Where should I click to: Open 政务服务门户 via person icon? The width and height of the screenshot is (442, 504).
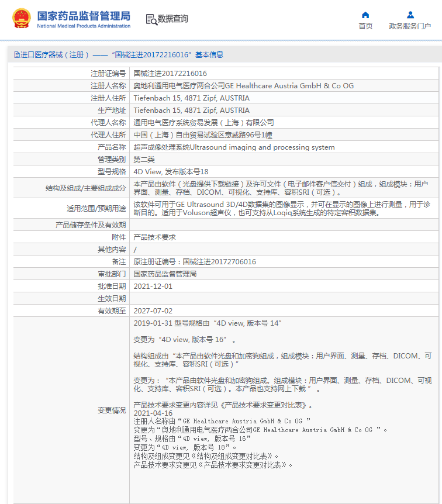[x=410, y=15]
